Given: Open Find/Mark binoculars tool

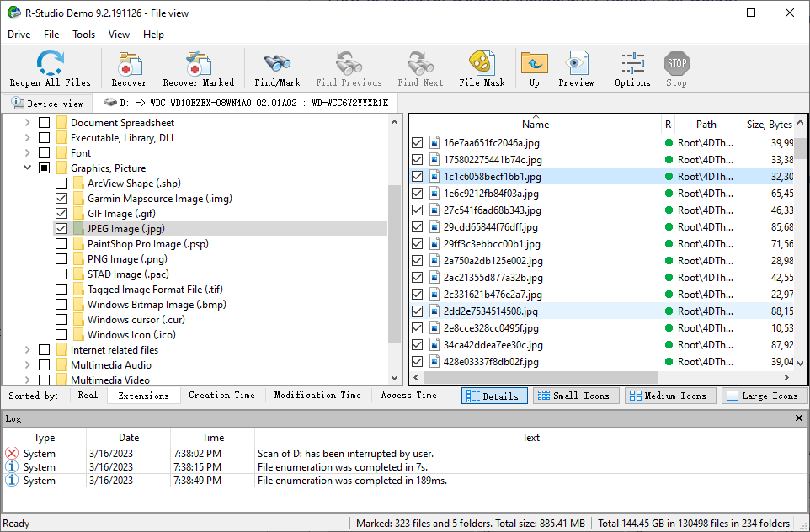Looking at the screenshot, I should [x=277, y=63].
